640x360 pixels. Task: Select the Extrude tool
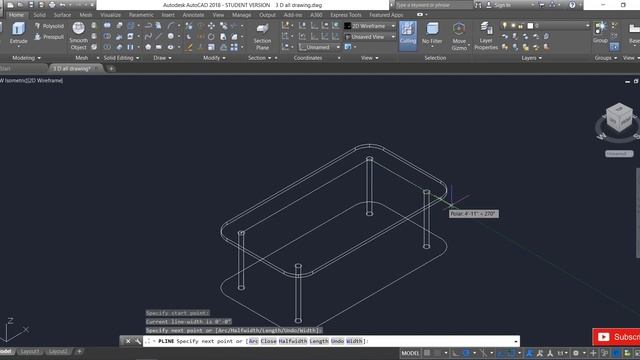coord(18,33)
